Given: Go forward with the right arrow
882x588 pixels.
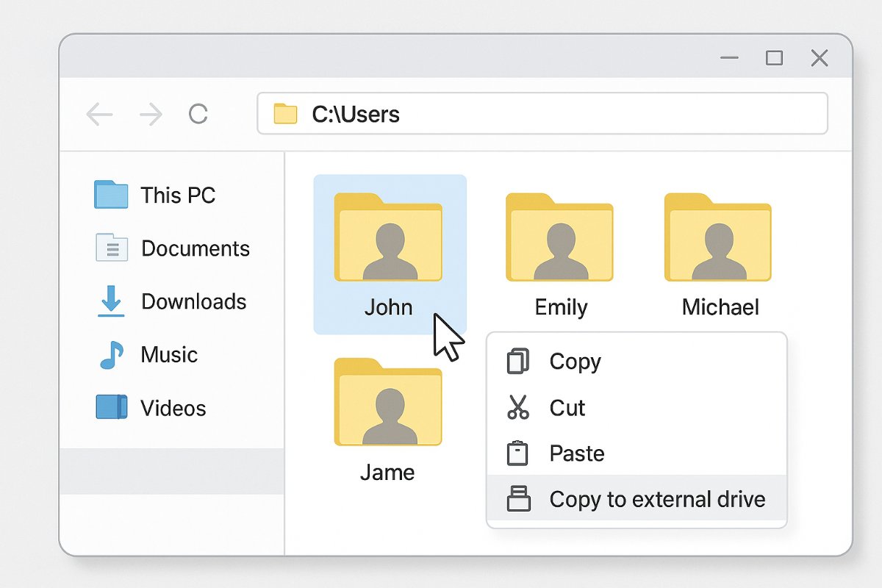Looking at the screenshot, I should coord(151,114).
